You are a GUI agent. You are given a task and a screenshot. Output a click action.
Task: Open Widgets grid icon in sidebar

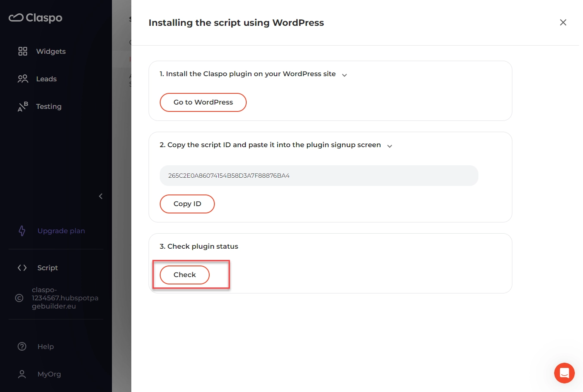coord(23,51)
